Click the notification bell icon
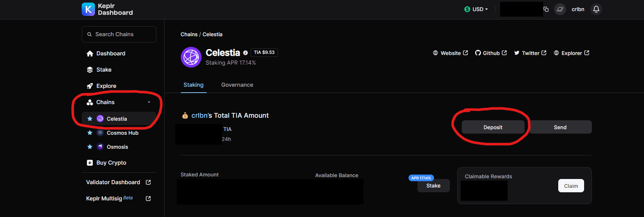644x217 pixels. click(596, 9)
